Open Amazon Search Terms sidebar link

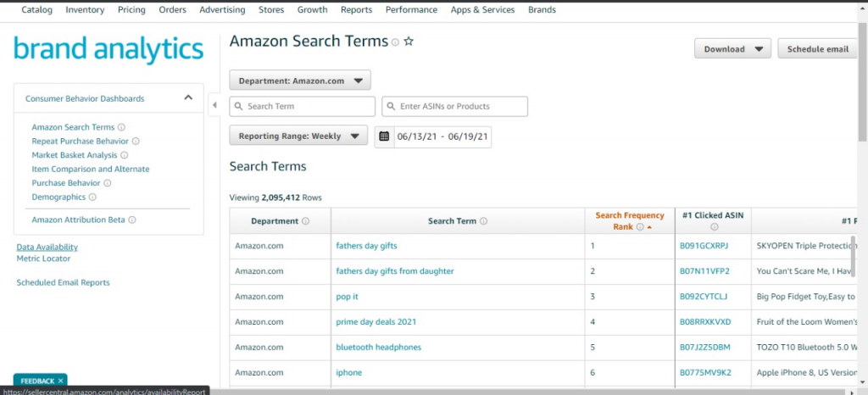point(73,127)
